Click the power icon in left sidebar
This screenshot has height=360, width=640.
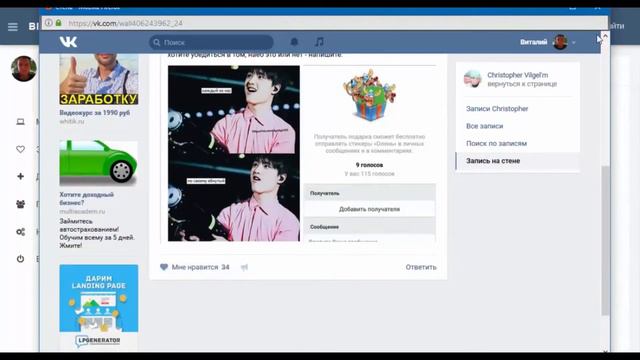pyautogui.click(x=20, y=259)
